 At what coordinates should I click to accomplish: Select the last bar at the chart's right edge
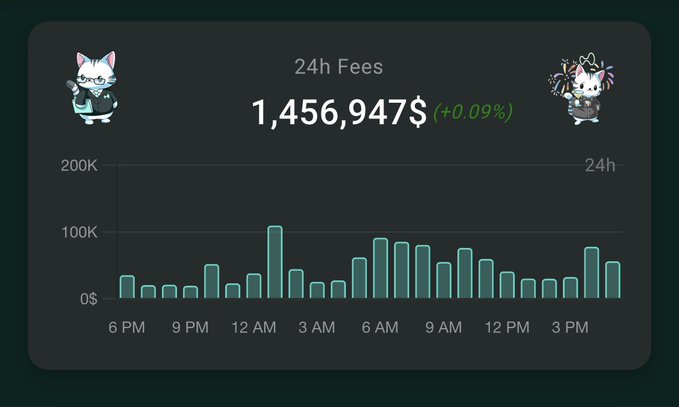tap(613, 280)
